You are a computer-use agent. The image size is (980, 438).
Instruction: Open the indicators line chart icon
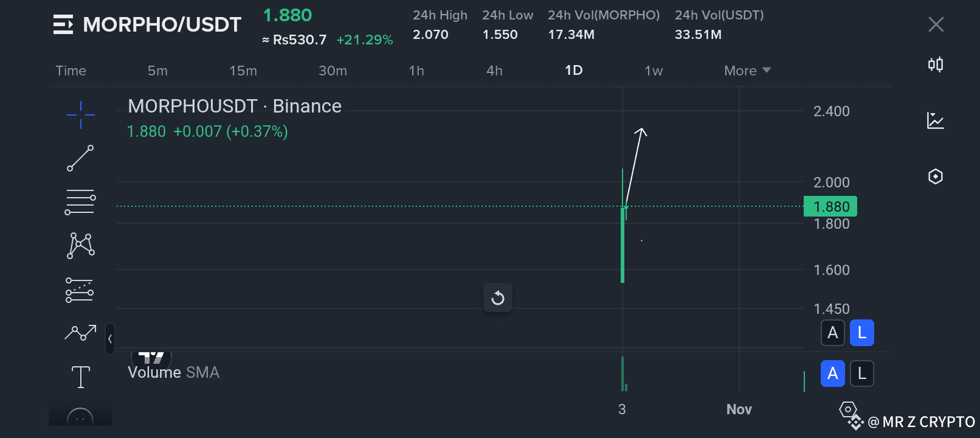pyautogui.click(x=936, y=120)
